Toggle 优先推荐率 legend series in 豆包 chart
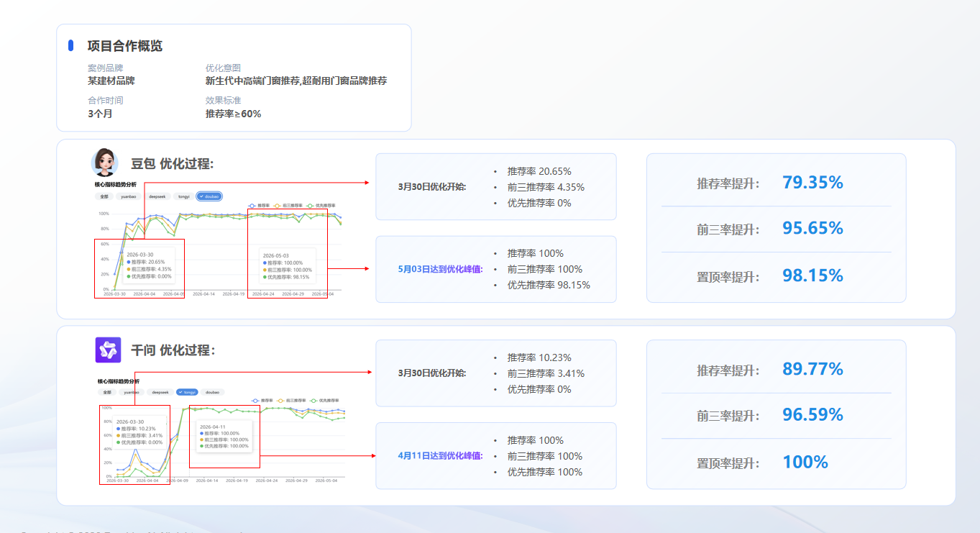980x533 pixels. pos(322,206)
